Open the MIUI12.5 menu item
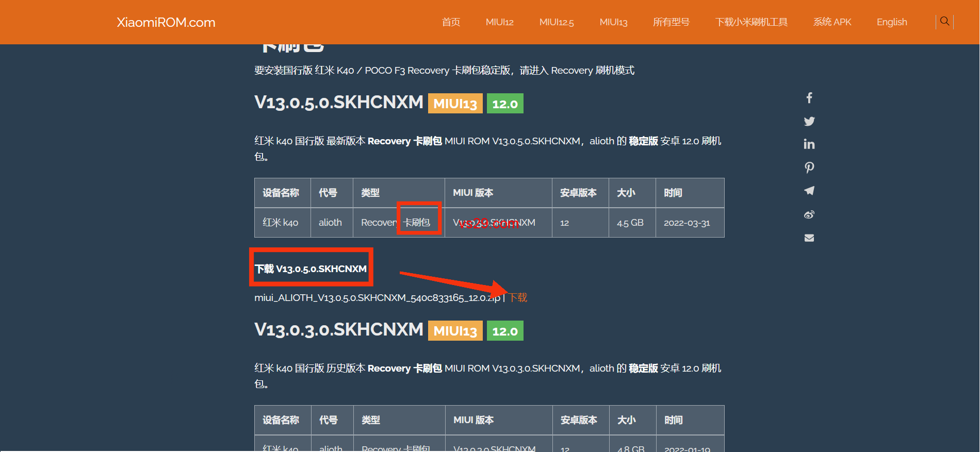Viewport: 980px width, 452px height. (x=557, y=22)
